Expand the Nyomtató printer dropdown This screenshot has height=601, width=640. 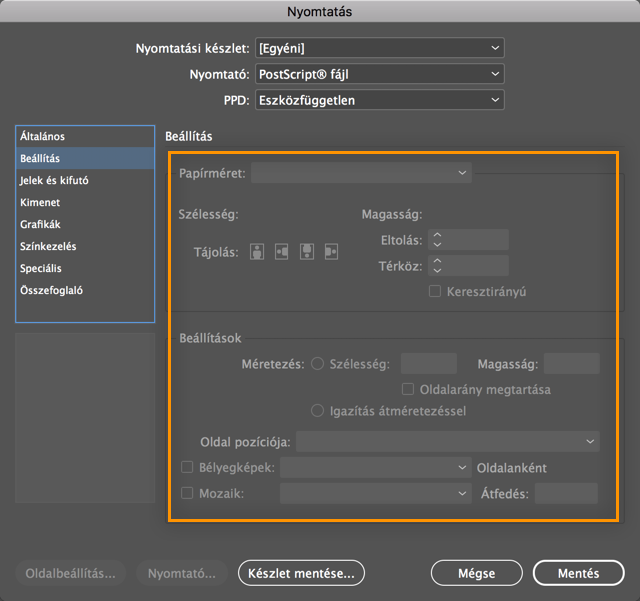(379, 74)
